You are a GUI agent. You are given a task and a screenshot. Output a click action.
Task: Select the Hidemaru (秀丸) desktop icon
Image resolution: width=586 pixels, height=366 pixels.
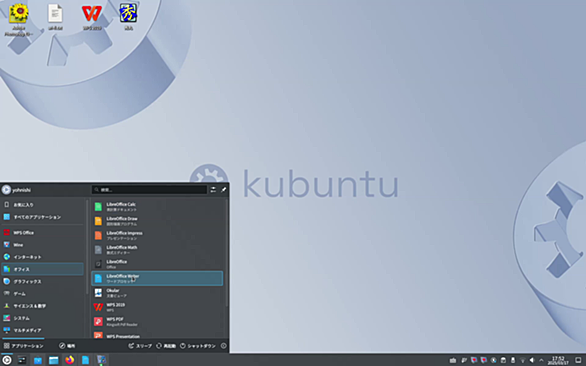128,17
